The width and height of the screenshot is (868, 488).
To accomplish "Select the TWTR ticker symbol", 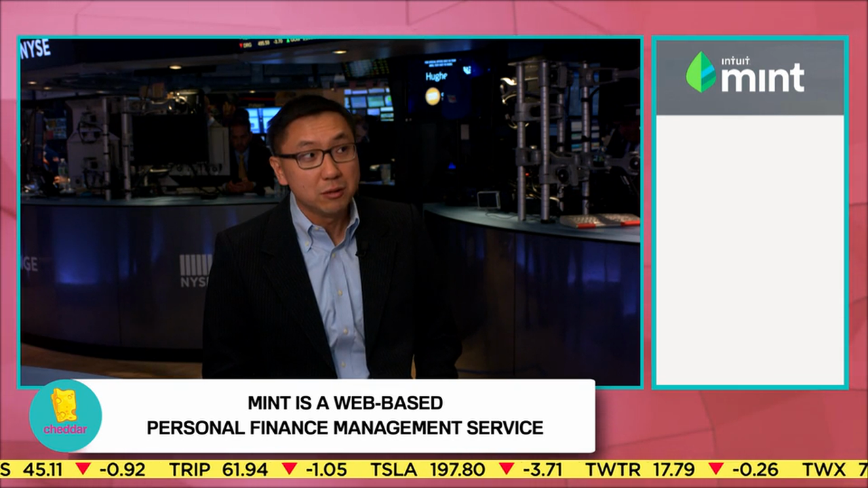I will 613,469.
